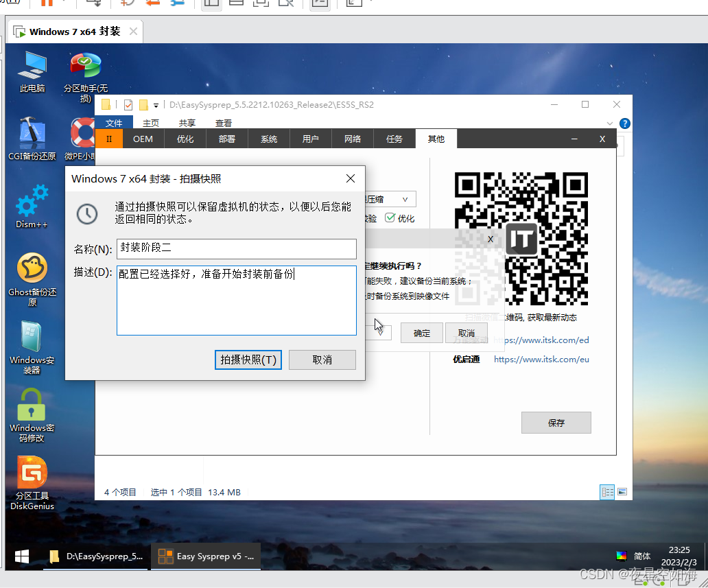The image size is (708, 588).
Task: Open Windows密码修改 desktop icon
Action: [32, 416]
